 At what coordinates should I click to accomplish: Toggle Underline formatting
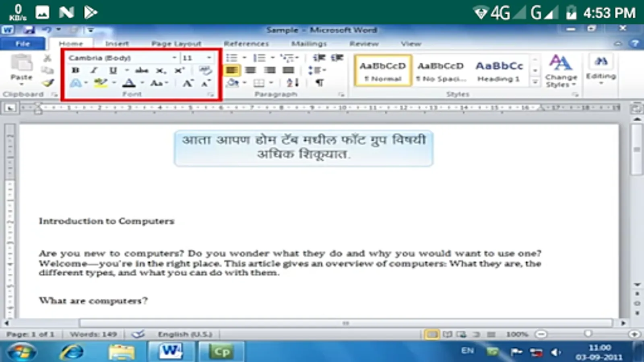pyautogui.click(x=113, y=70)
